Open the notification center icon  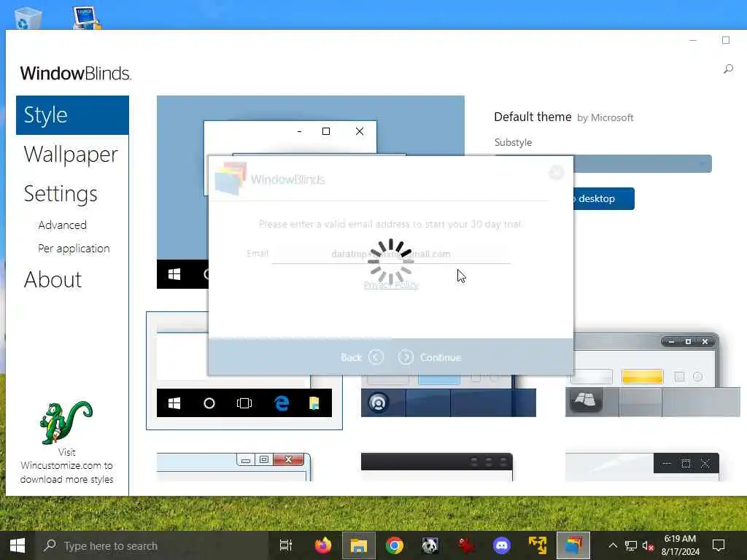pyautogui.click(x=719, y=545)
